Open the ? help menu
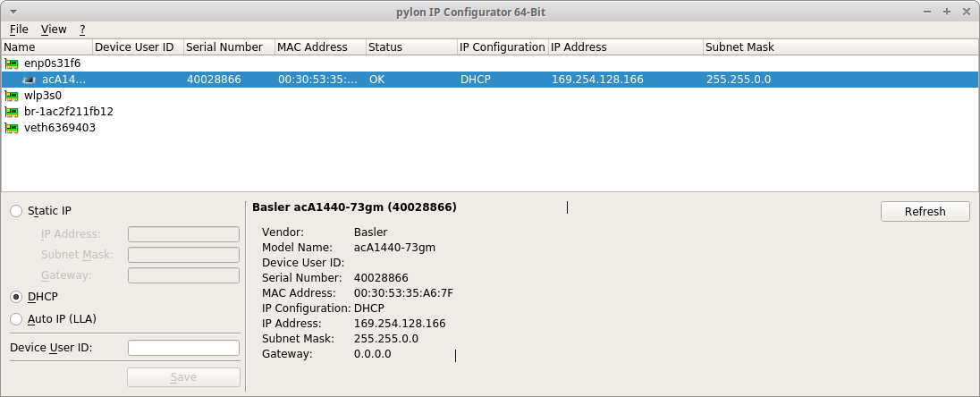Image resolution: width=980 pixels, height=397 pixels. pos(82,30)
